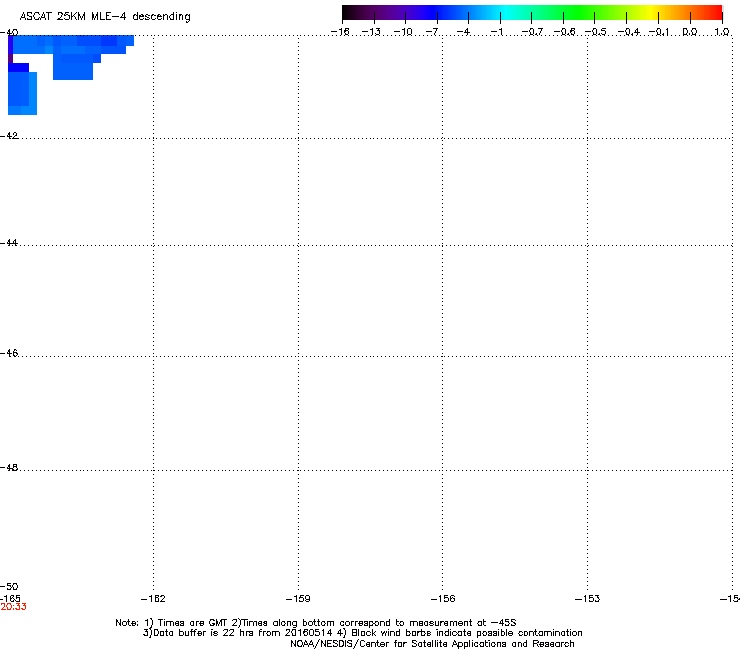Select the -13 color bar label
The height and width of the screenshot is (650, 740).
click(x=371, y=32)
